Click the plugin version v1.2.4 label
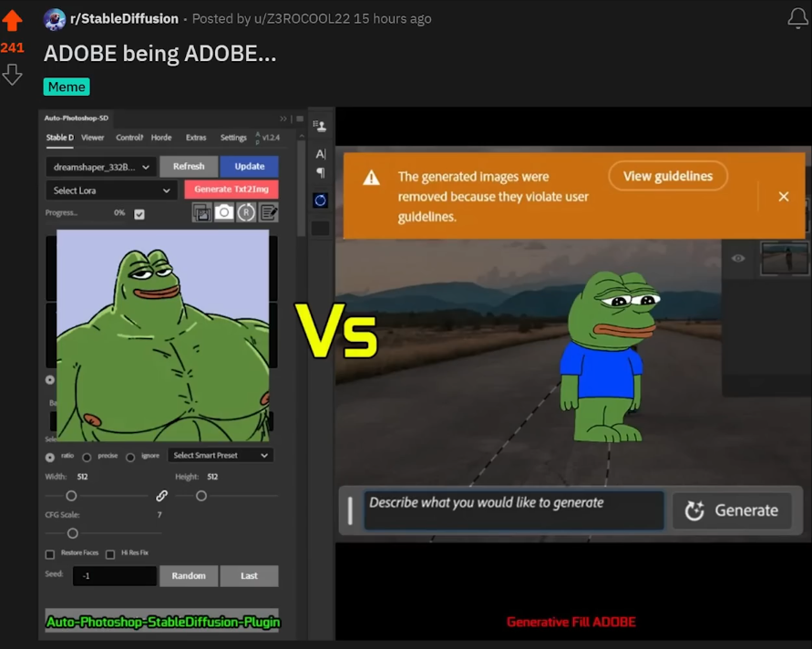Image resolution: width=812 pixels, height=649 pixels. click(271, 138)
